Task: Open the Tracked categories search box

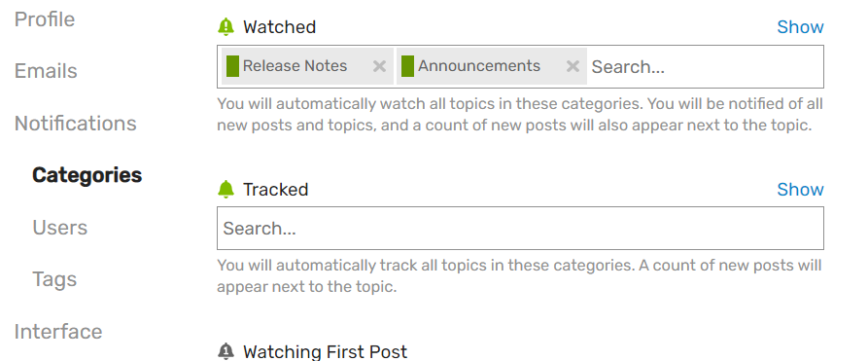Action: [520, 229]
